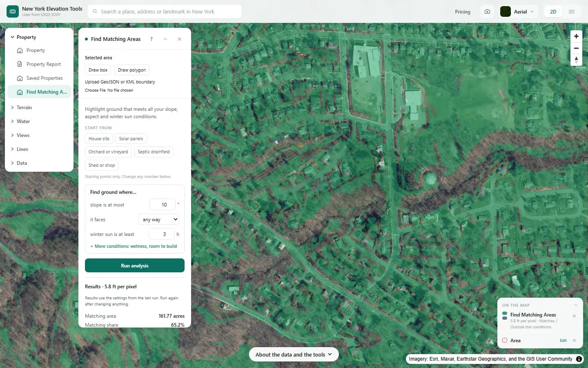Viewport: 588px width, 368px height.
Task: Close the Find Matching Areas panel
Action: pos(179,39)
